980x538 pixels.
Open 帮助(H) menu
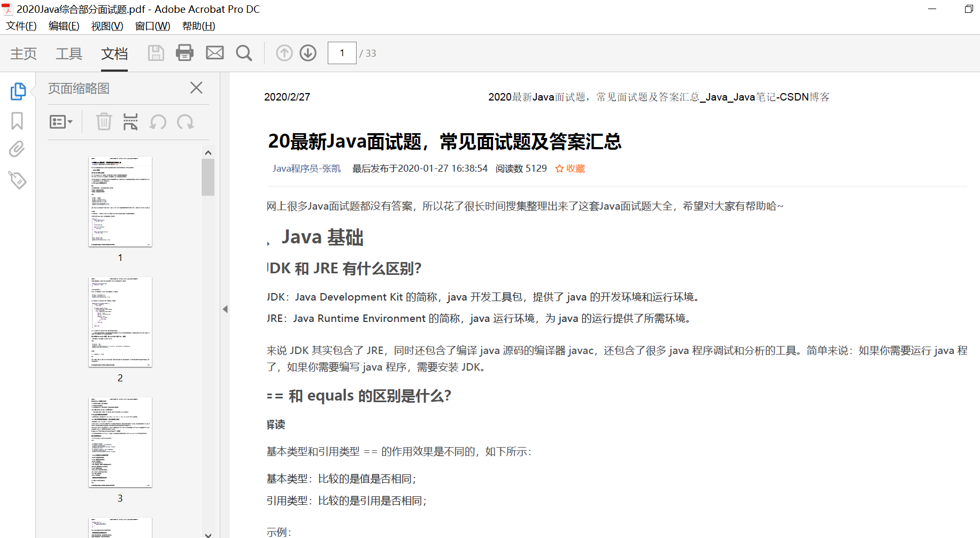pos(198,26)
